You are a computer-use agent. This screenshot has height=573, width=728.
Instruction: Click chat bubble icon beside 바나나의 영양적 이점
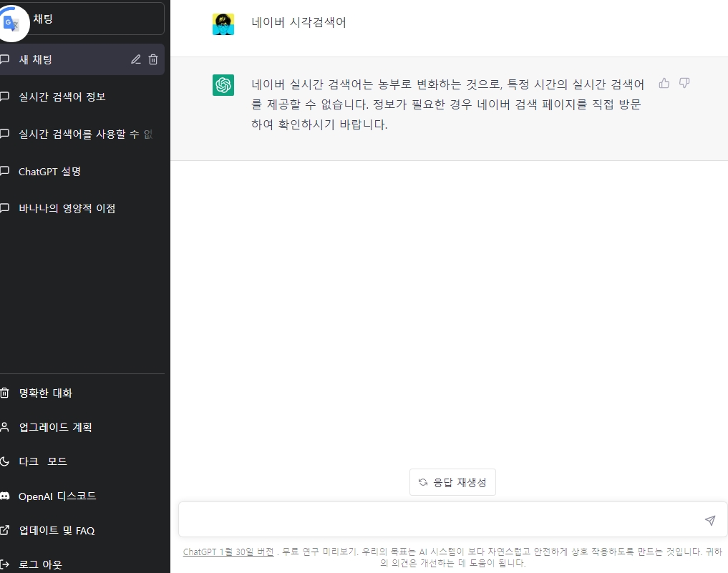click(x=4, y=208)
